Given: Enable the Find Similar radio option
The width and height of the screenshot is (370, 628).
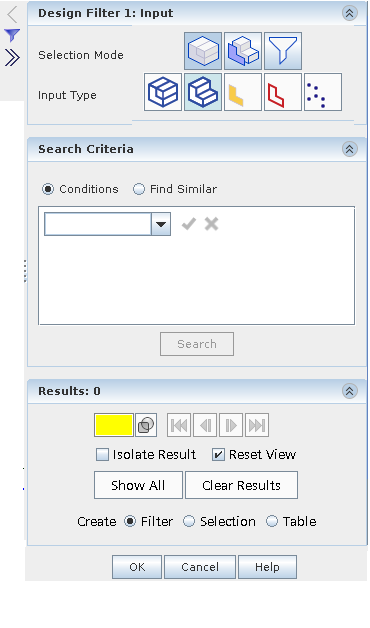Looking at the screenshot, I should tap(139, 189).
